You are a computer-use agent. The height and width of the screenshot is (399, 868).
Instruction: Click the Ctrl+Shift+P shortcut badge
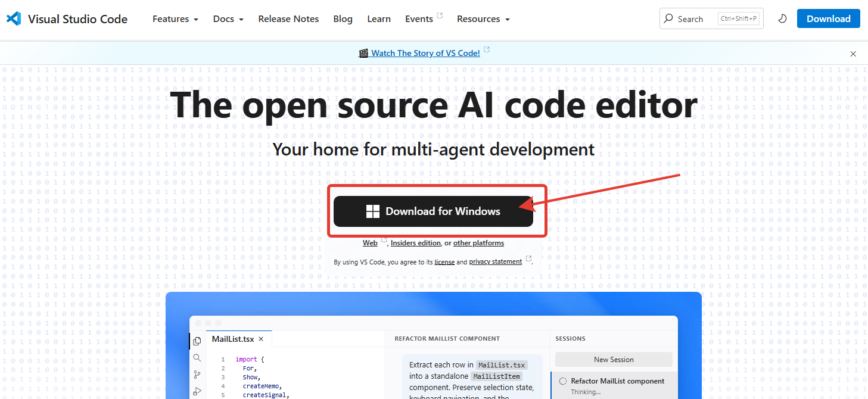coord(739,19)
